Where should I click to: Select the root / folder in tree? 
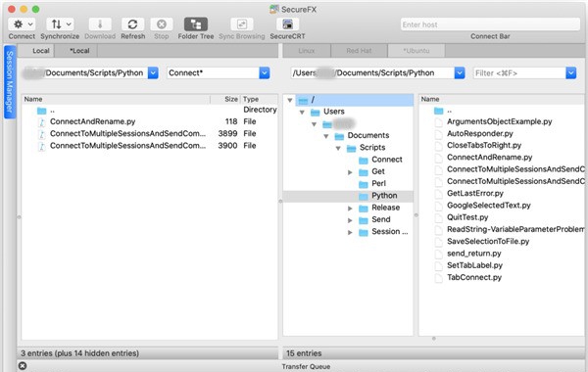click(x=355, y=100)
